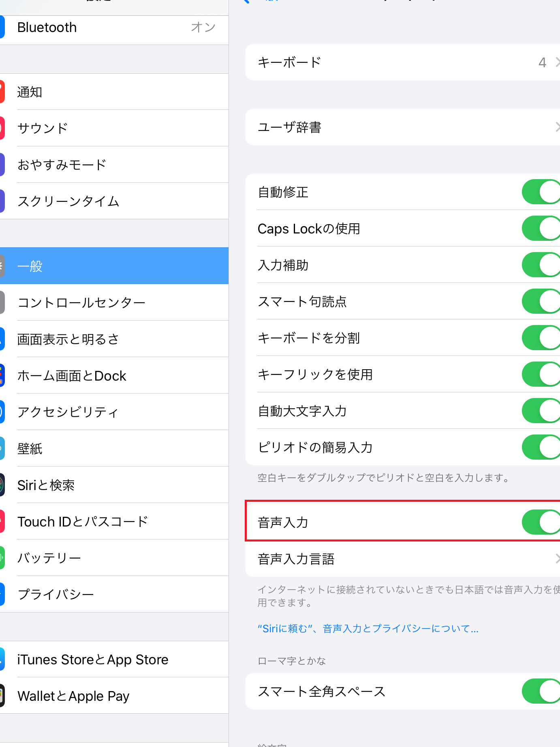Open WalletとApple Pay settings

(114, 696)
